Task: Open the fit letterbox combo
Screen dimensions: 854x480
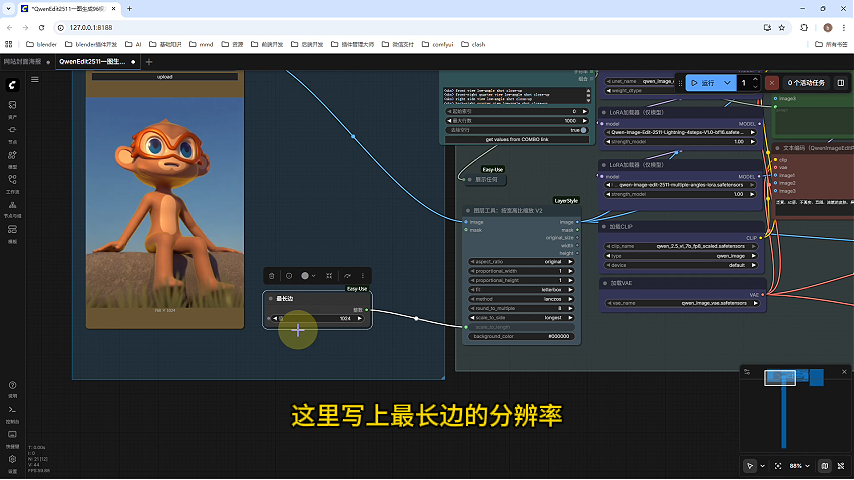Action: point(521,290)
